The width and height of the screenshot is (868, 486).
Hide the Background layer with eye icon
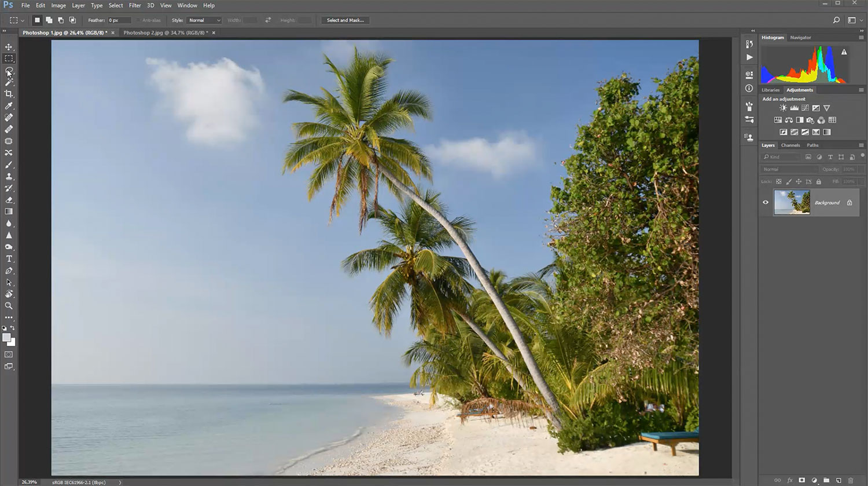[x=766, y=203]
